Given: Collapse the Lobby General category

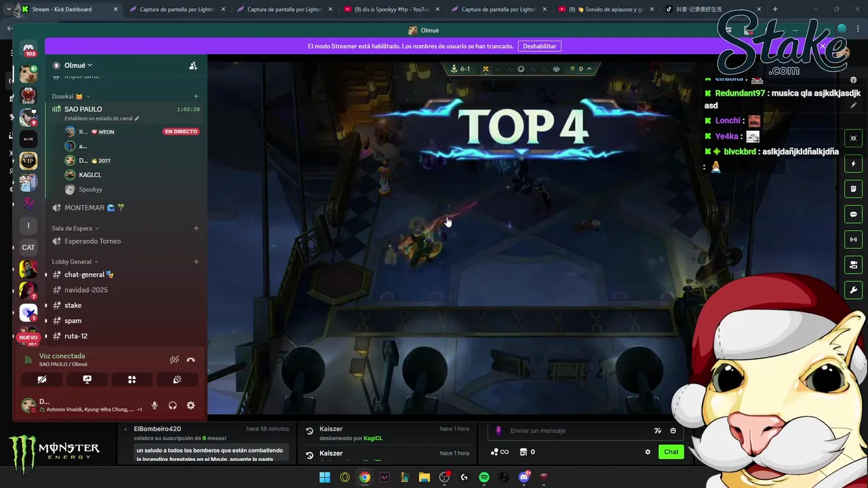Looking at the screenshot, I should [x=75, y=262].
